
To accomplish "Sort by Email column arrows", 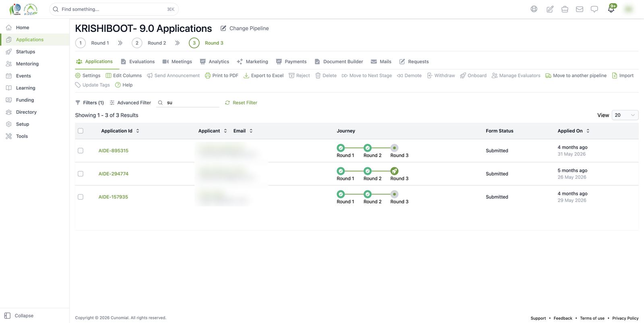I will click(251, 131).
